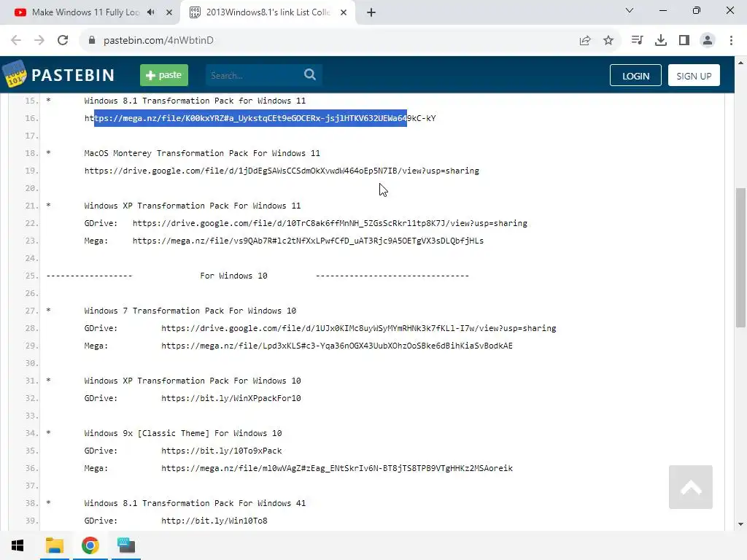
Task: Click 'Windows XP Transformation Pack For Windows 11' line
Action: tap(193, 206)
